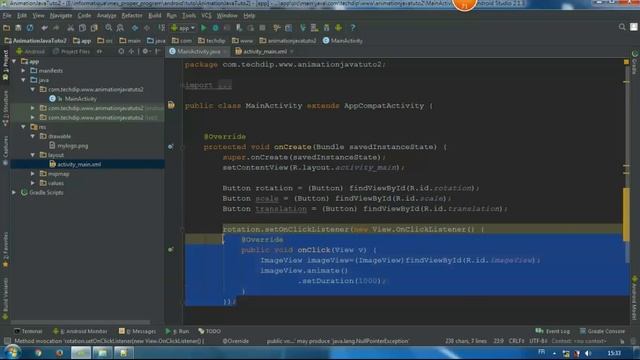Image resolution: width=640 pixels, height=360 pixels.
Task: Open the Gradle Console
Action: point(602,331)
